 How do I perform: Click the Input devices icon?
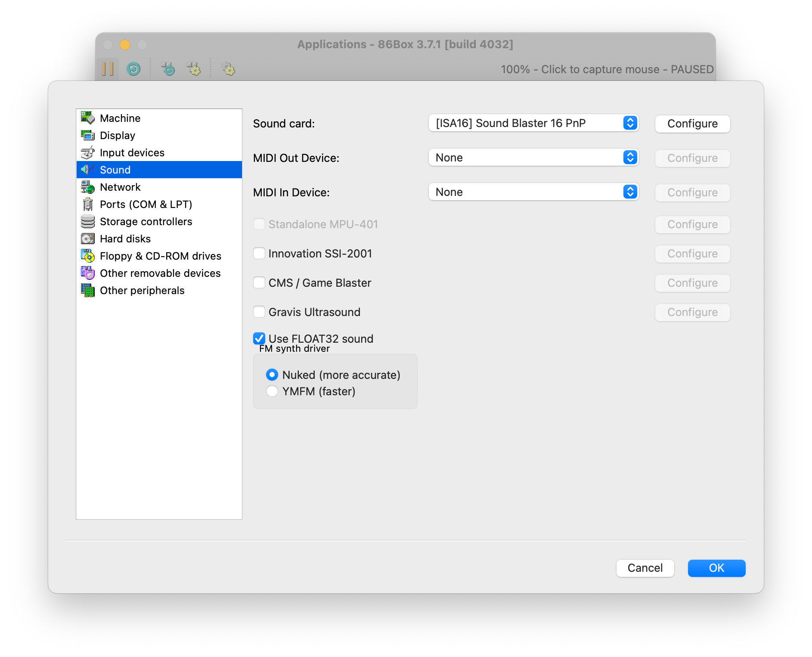pyautogui.click(x=88, y=152)
